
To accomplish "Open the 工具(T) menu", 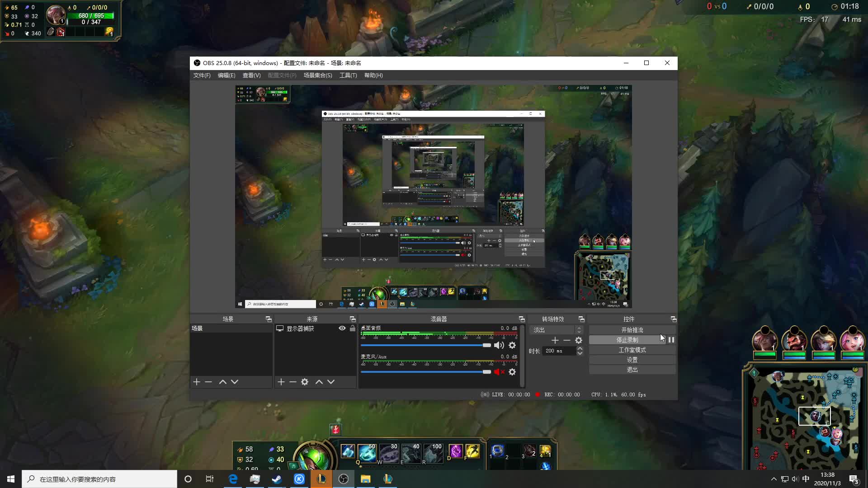I will [x=348, y=75].
